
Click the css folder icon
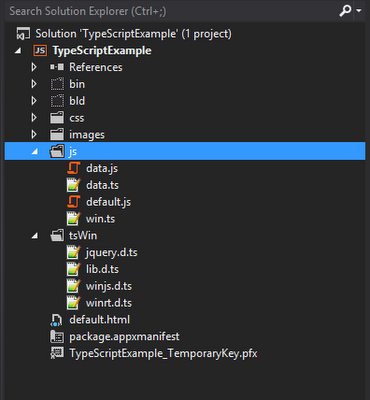tap(57, 118)
